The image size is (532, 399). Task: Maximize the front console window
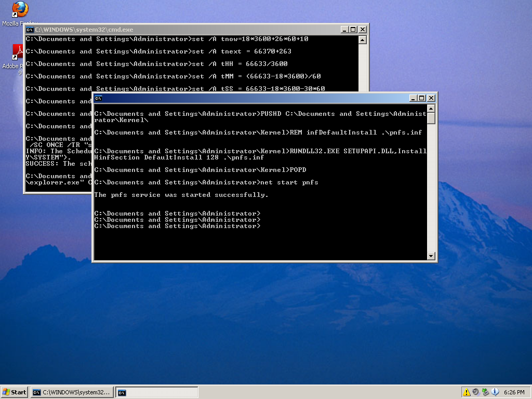421,98
